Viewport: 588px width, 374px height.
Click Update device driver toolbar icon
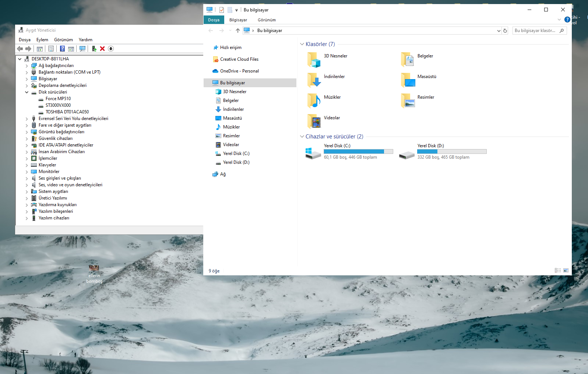click(94, 49)
